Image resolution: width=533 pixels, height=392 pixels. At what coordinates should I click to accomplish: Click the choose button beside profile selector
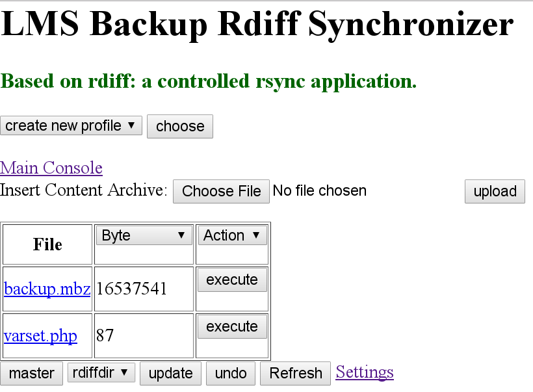(180, 127)
